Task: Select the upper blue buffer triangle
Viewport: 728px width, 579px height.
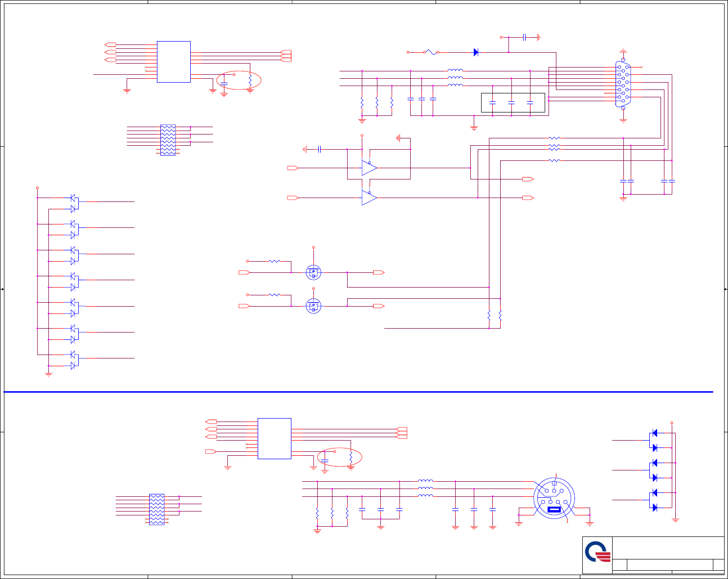Action: pos(369,168)
